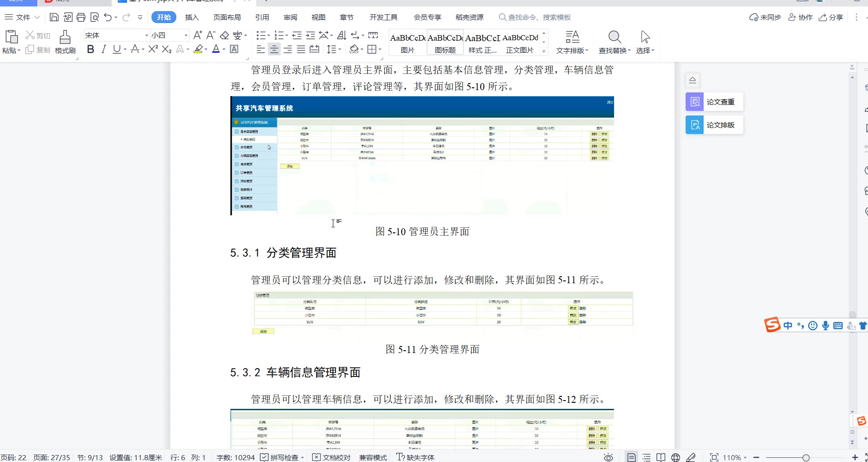Switch to the 审阅 review tab
This screenshot has height=462, width=868.
(x=290, y=17)
